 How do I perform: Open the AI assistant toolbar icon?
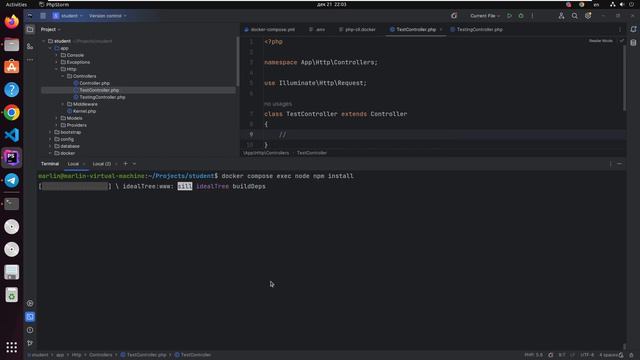[x=454, y=16]
